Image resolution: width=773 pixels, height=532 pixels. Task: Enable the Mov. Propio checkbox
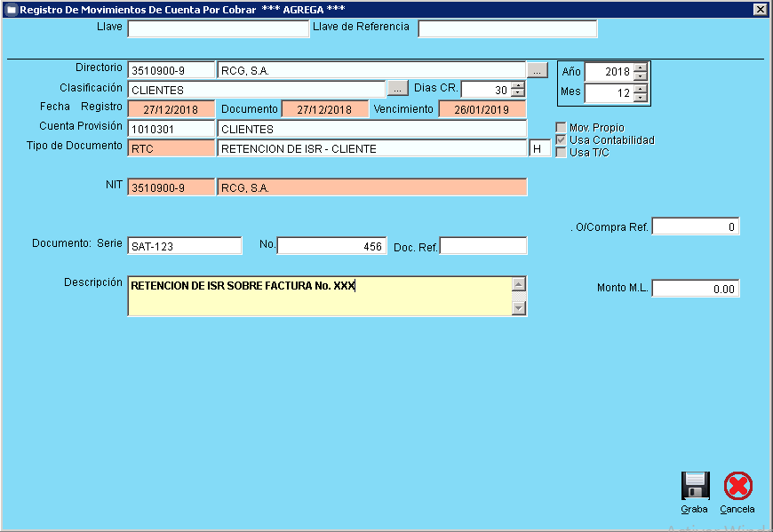pos(561,128)
